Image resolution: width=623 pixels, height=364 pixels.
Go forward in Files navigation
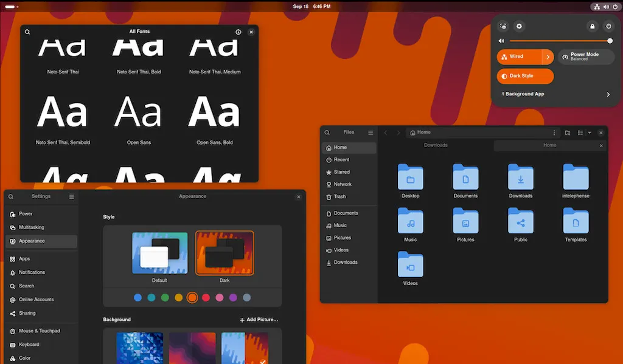[x=398, y=132]
